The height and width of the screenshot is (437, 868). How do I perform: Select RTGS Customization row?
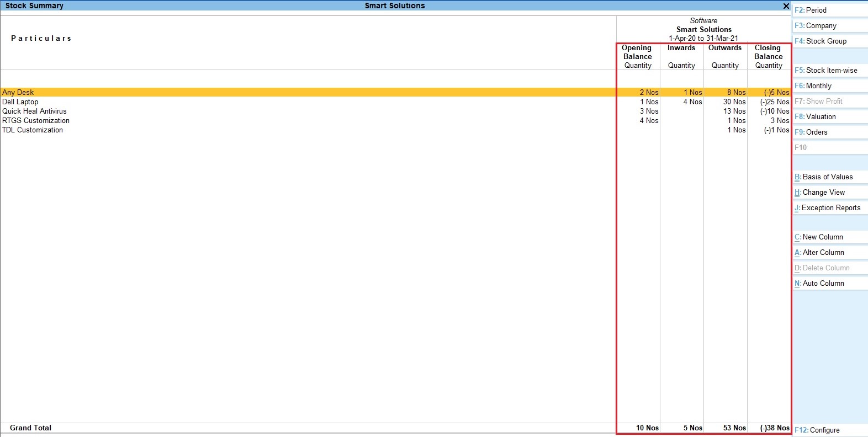[x=36, y=120]
